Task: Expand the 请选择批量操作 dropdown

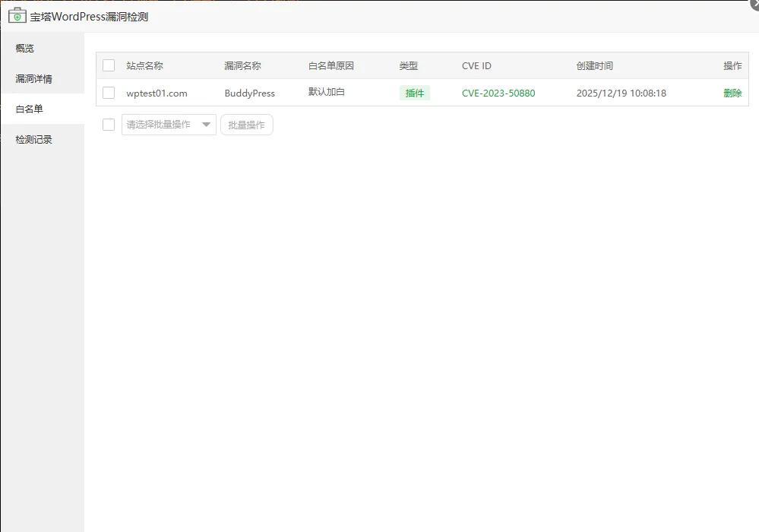Action: pos(160,125)
